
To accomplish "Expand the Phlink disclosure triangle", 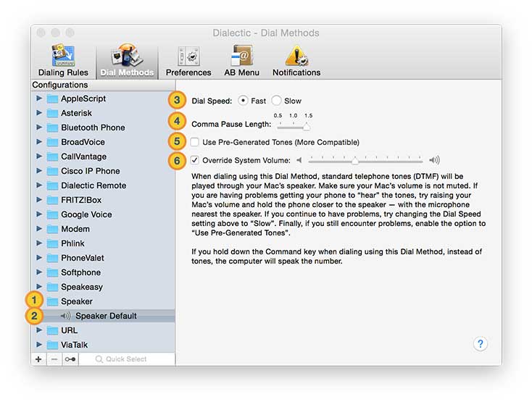I will (39, 243).
